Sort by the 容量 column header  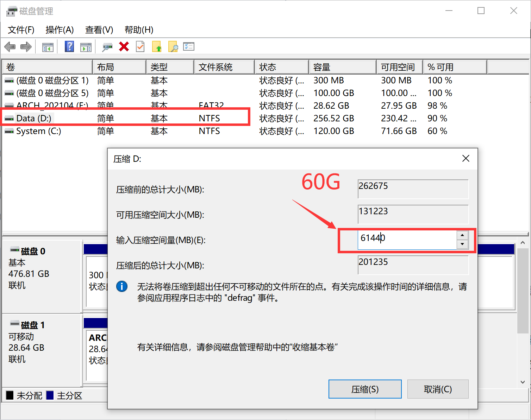click(x=343, y=67)
